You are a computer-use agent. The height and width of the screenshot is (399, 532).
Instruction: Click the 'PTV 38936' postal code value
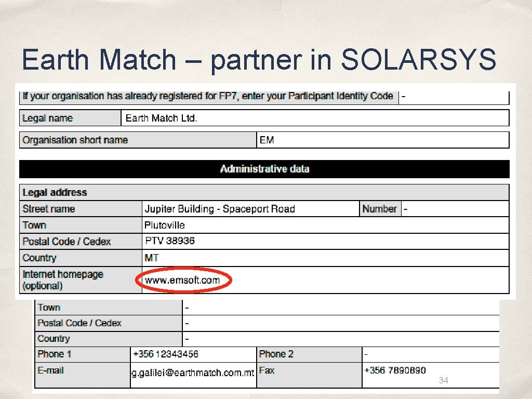coord(170,241)
